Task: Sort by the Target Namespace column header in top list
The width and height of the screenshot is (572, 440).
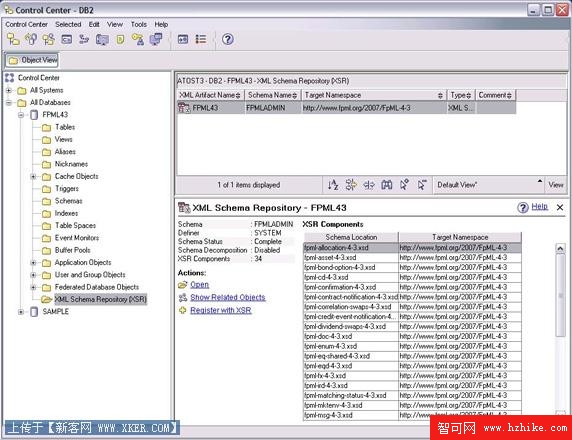Action: tap(374, 95)
